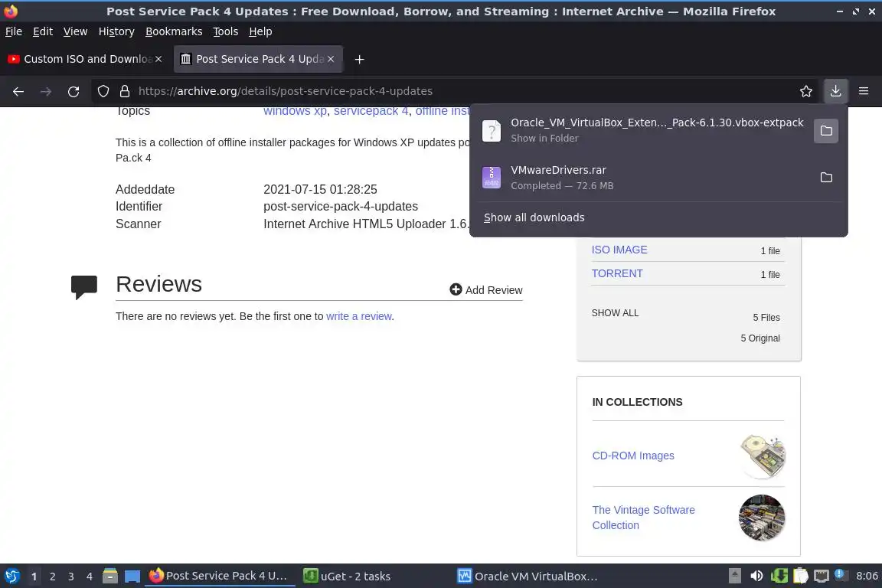Click the taskbar clock showing 8:06
This screenshot has width=882, height=588.
(866, 576)
